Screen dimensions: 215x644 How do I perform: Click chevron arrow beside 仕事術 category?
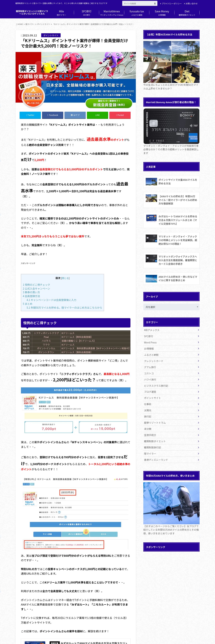[x=198, y=404]
